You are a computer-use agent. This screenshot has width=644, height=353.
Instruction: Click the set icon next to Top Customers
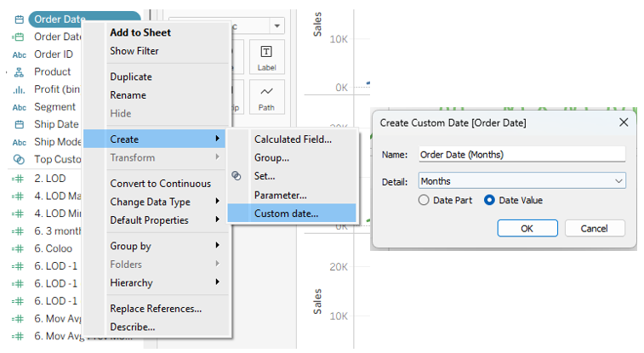(x=19, y=159)
